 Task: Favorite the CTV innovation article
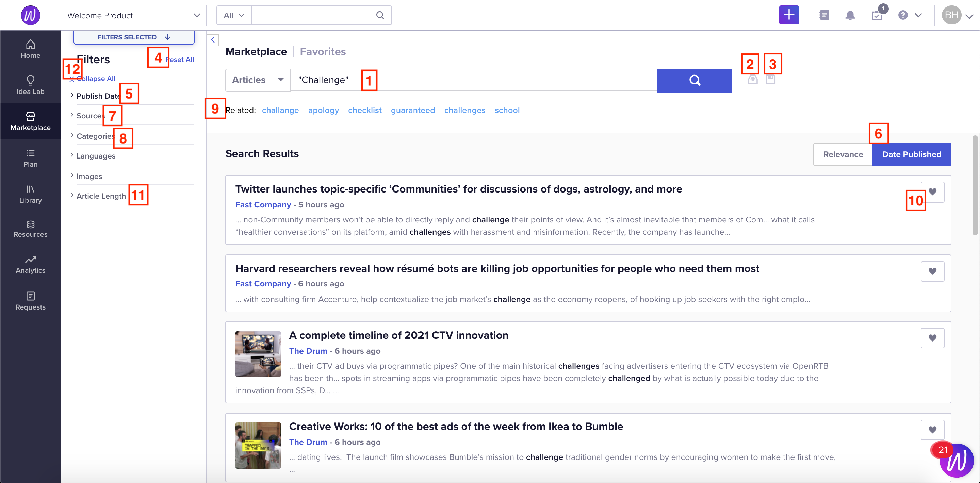pos(932,338)
